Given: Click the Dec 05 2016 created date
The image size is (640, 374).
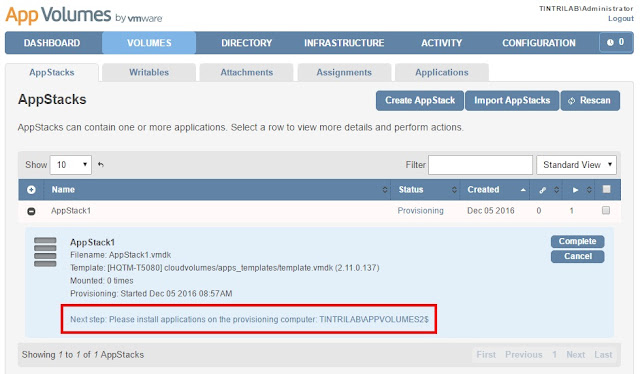Looking at the screenshot, I should (x=491, y=211).
